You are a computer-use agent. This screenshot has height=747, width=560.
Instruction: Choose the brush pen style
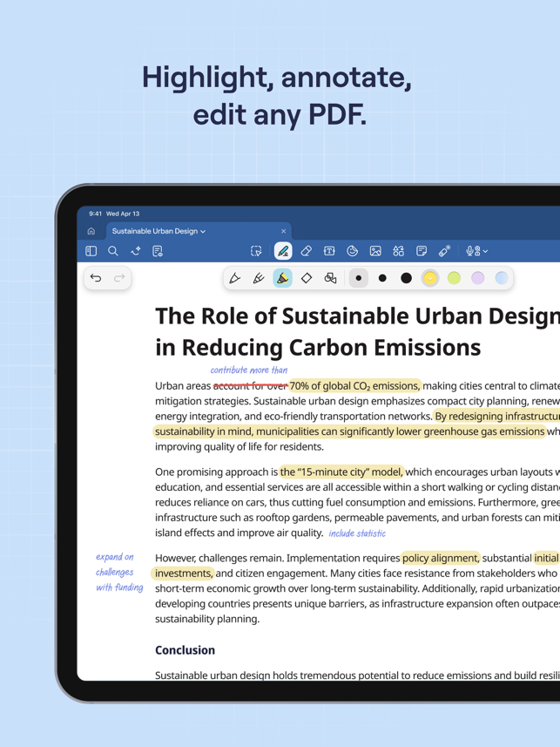point(259,278)
